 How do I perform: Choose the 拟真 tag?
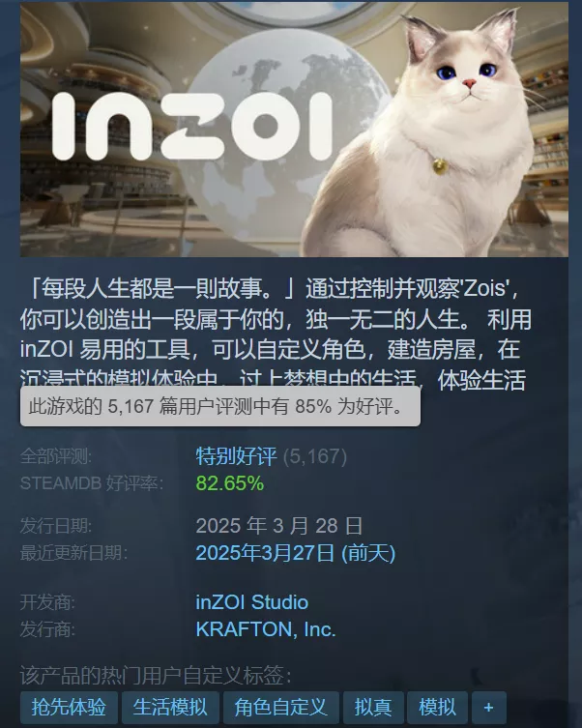click(x=373, y=707)
